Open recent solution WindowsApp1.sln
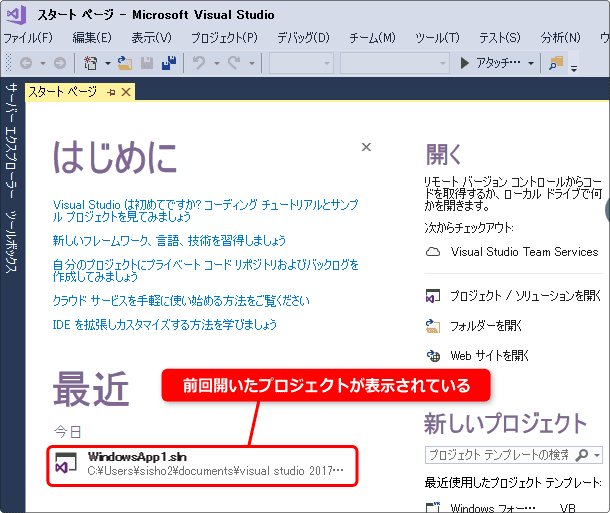The width and height of the screenshot is (610, 513). (202, 466)
